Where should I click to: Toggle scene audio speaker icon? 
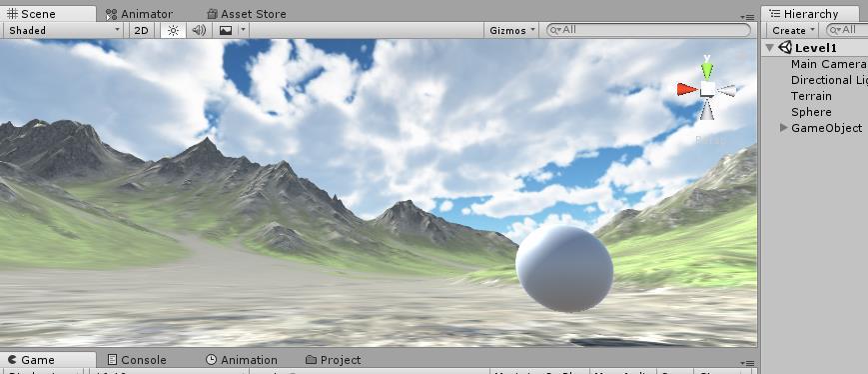pos(199,30)
